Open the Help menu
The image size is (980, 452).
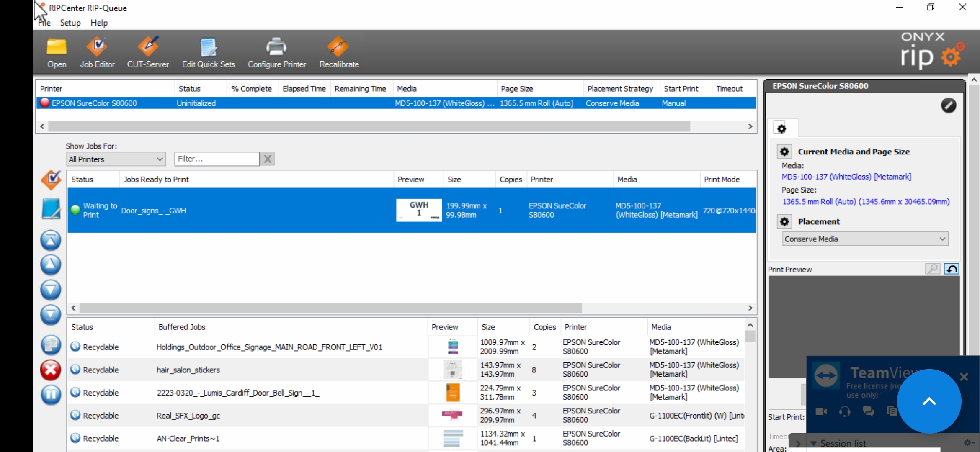point(99,23)
